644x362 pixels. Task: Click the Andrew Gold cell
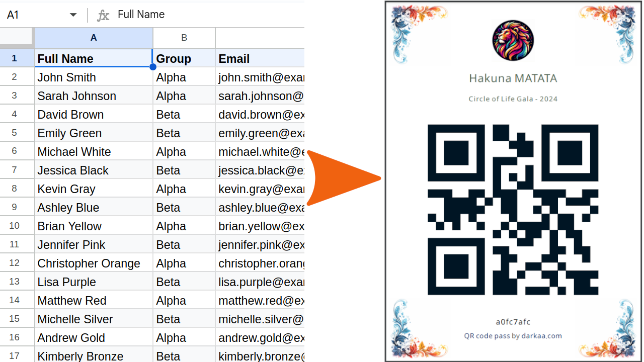(94, 337)
